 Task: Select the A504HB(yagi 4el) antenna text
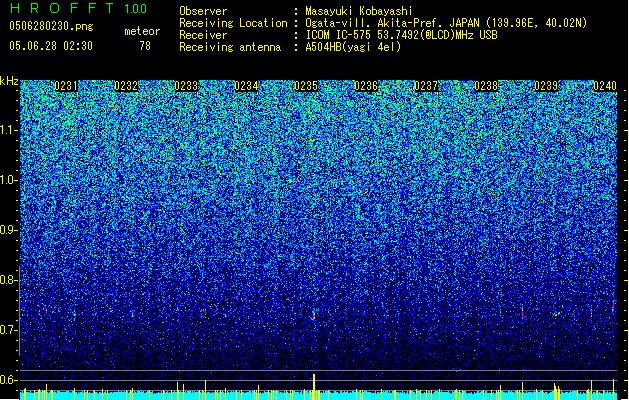353,47
